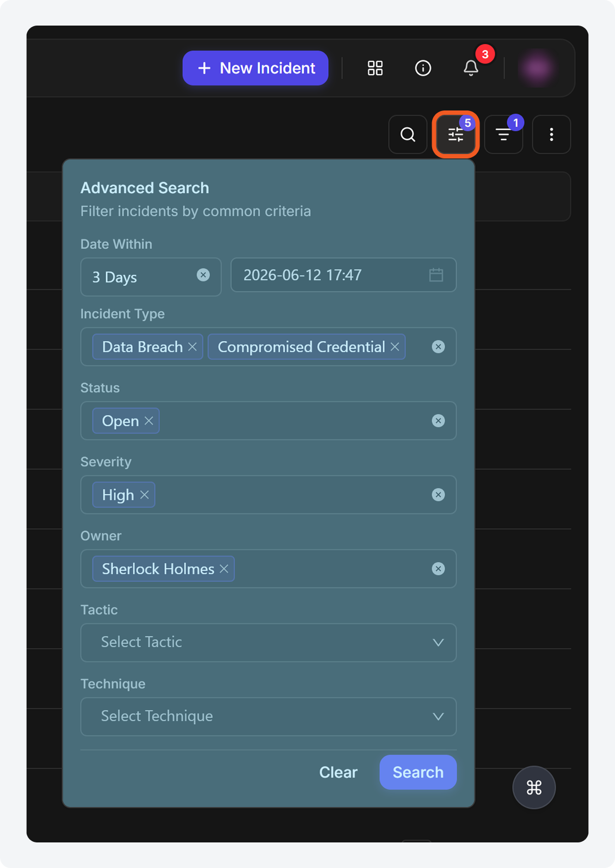
Task: Open the search magnifier icon
Action: click(x=408, y=134)
